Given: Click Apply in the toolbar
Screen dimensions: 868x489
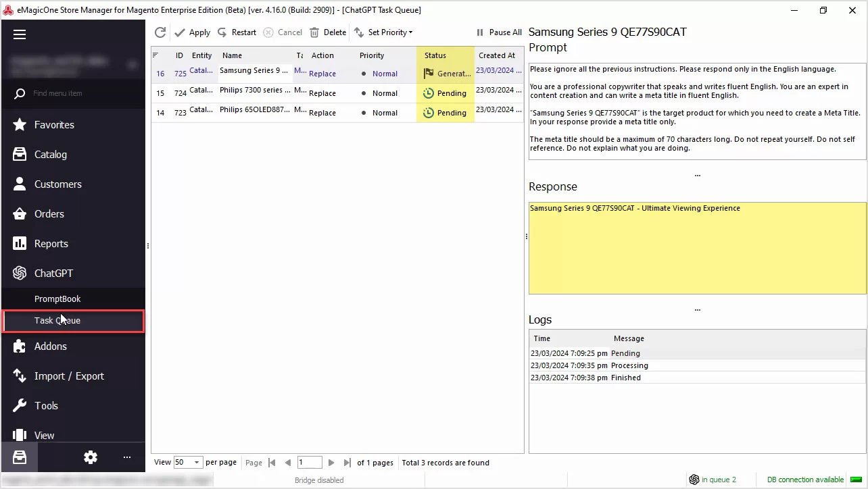Looking at the screenshot, I should [193, 32].
